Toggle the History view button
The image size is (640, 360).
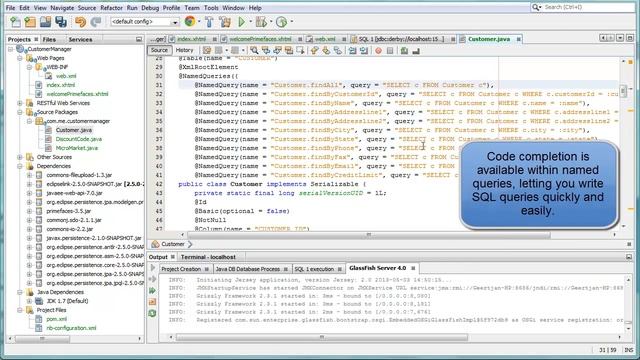(x=184, y=50)
